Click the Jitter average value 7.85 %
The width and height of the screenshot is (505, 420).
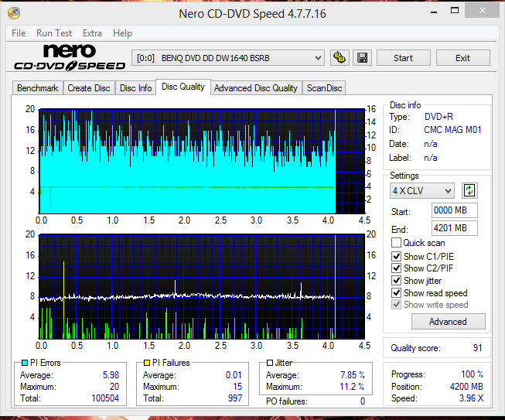(x=353, y=375)
